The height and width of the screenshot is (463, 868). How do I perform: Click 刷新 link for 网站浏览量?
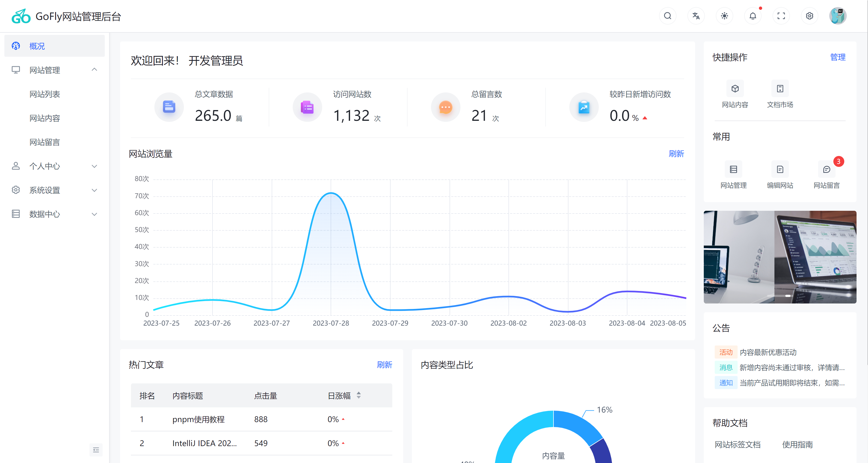pos(676,154)
